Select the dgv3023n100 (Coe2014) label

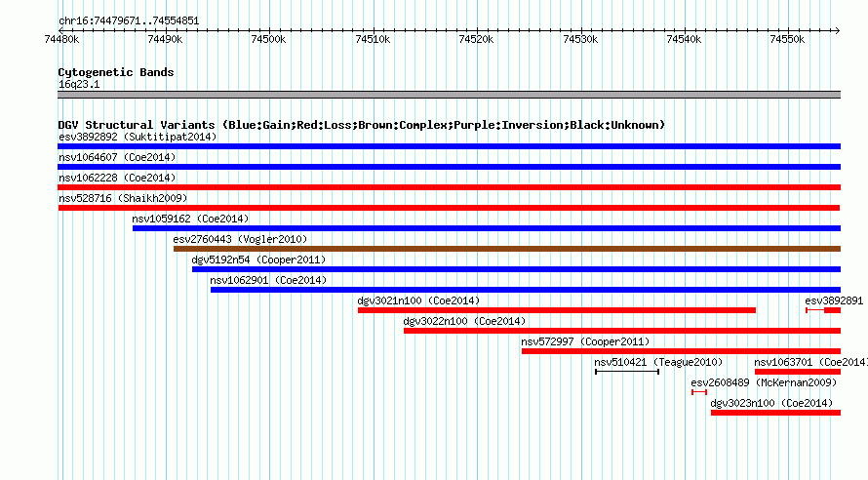(x=771, y=403)
